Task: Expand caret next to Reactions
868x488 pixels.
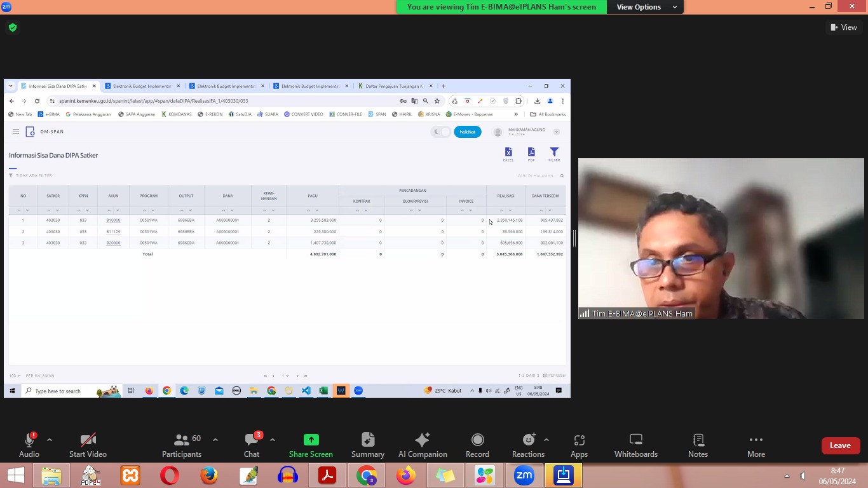Action: coord(546,440)
